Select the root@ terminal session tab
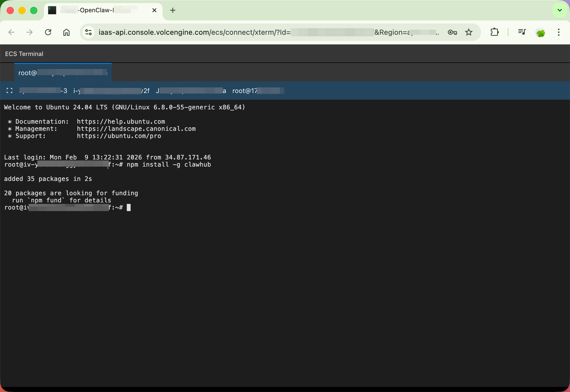 coord(63,73)
